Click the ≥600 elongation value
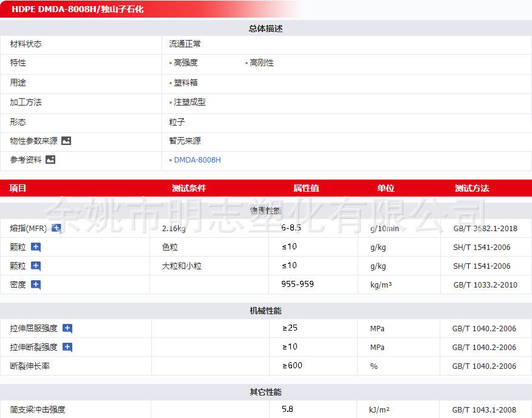 tap(292, 365)
